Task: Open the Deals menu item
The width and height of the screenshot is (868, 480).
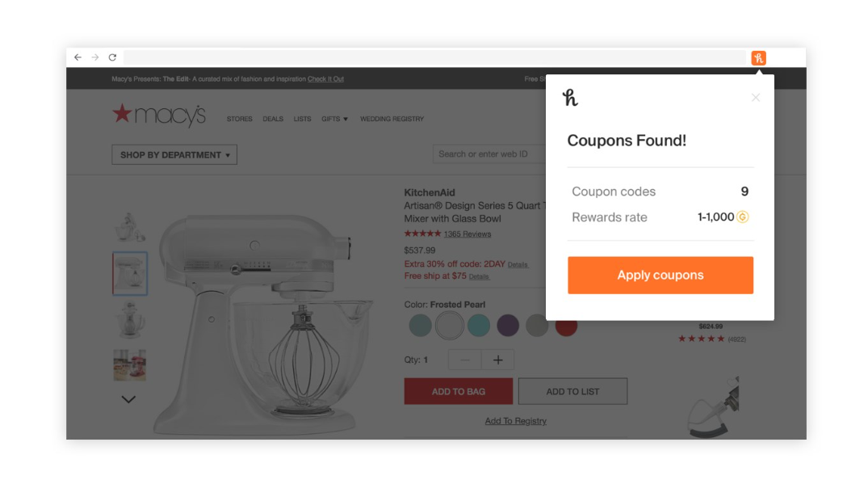Action: [273, 119]
